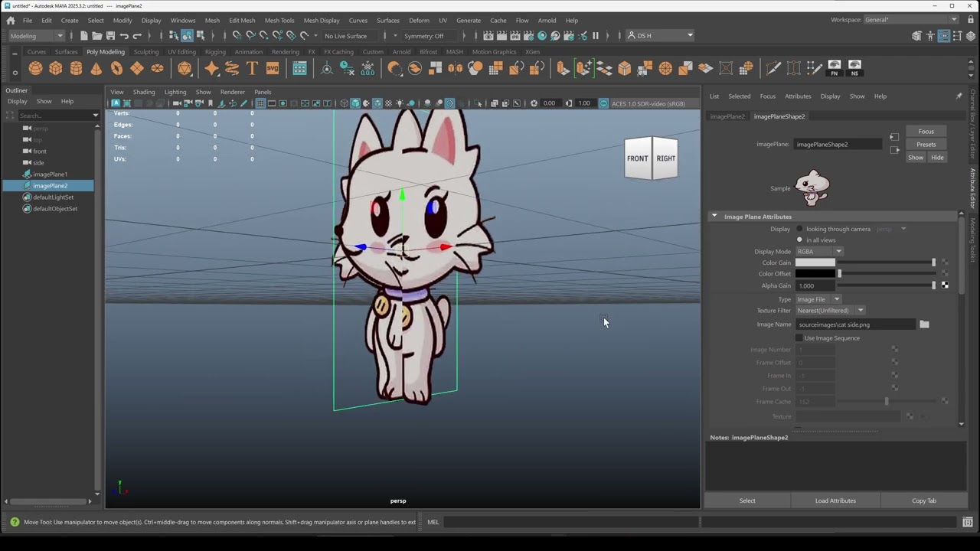
Task: Click the Multi-Cut knife tool icon
Action: click(x=773, y=69)
